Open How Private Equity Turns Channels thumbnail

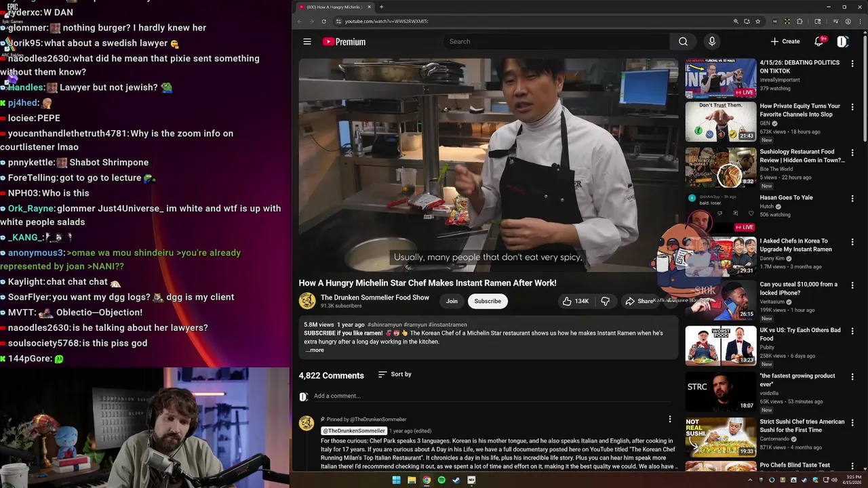click(x=720, y=121)
